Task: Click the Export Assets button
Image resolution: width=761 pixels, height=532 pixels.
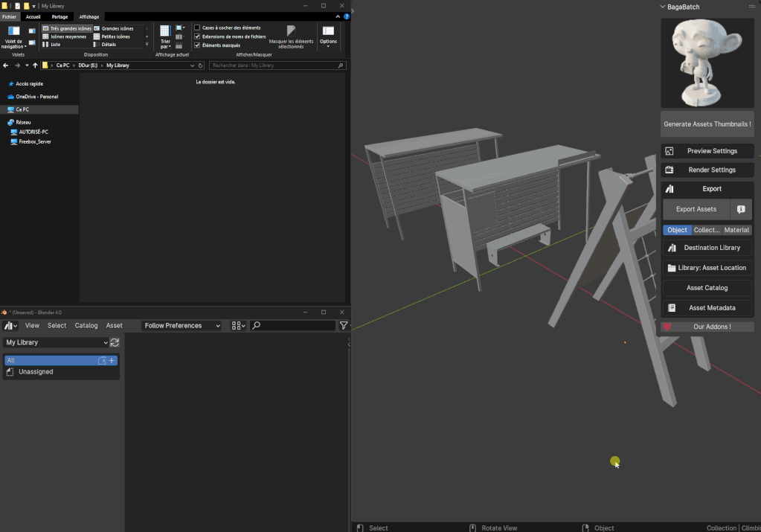Action: [696, 209]
